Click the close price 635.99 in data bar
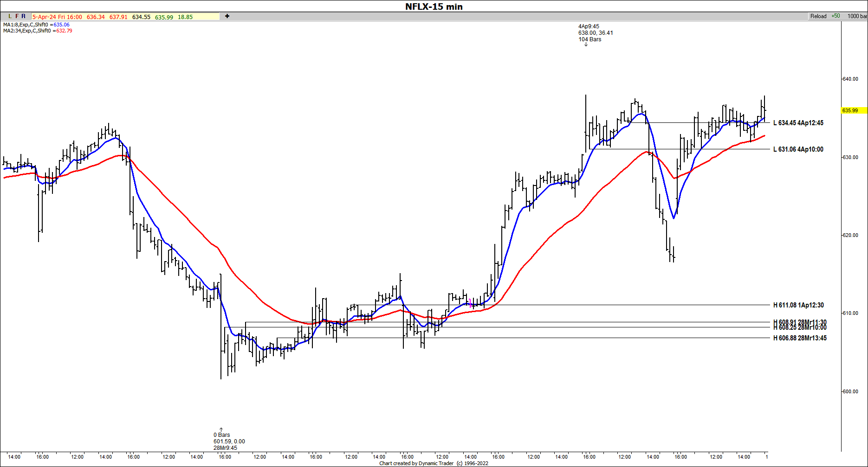Image resolution: width=868 pixels, height=467 pixels. coord(164,17)
